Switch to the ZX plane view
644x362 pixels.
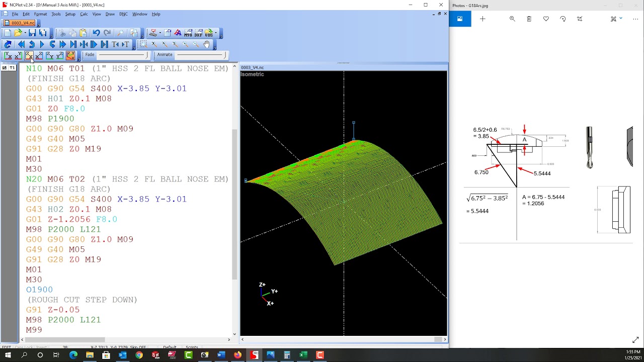click(x=29, y=55)
